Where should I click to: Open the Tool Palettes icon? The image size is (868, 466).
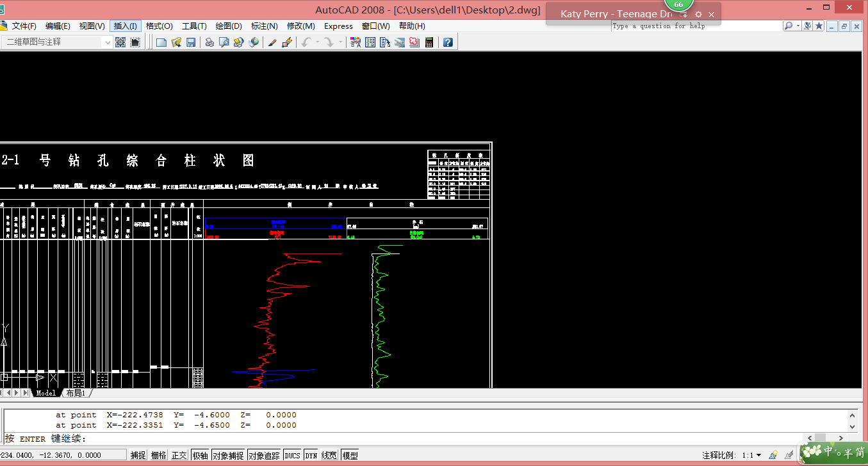point(384,42)
